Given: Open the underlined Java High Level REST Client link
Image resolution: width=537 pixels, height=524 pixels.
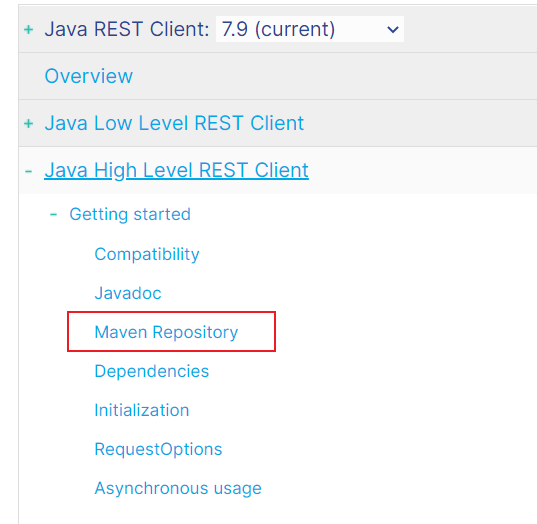Looking at the screenshot, I should pos(176,170).
